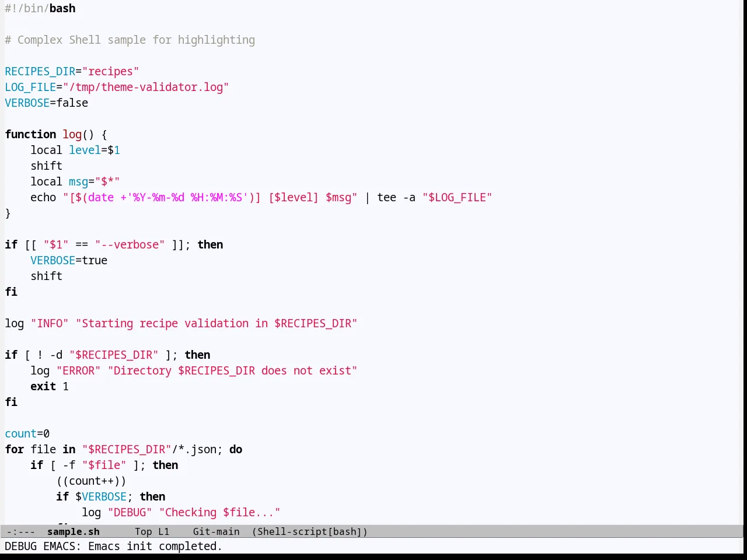Click the "Directory $RECIPES_DIR does not exist" string
Image resolution: width=747 pixels, height=560 pixels.
(x=233, y=370)
